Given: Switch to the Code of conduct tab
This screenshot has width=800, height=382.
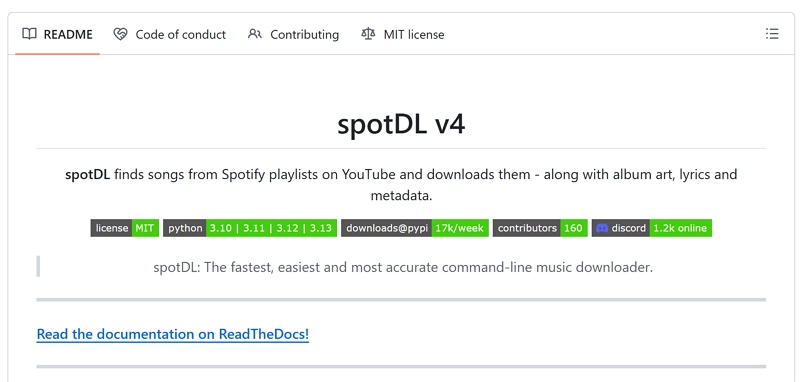Looking at the screenshot, I should point(169,34).
